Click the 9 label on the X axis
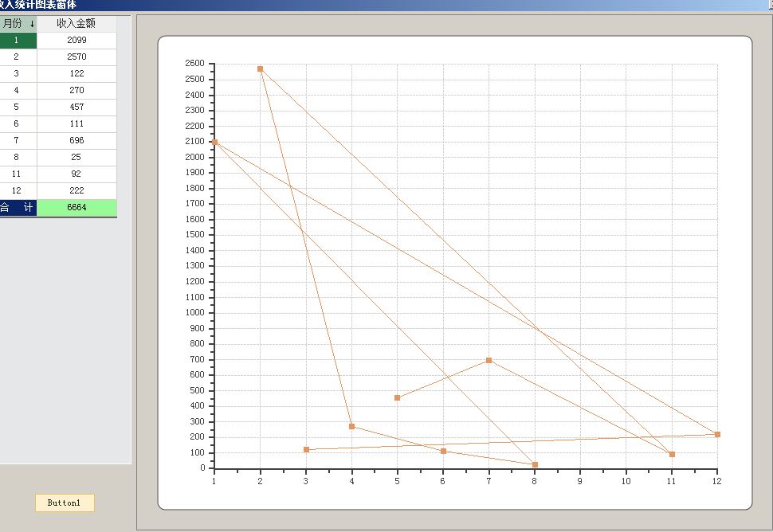Image resolution: width=773 pixels, height=532 pixels. tap(580, 481)
